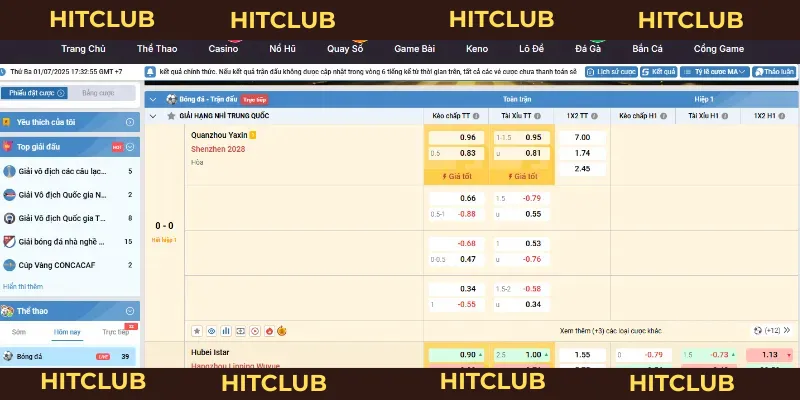The width and height of the screenshot is (800, 400).
Task: Click the yellow badge beside Quanzhou Yaxin
Action: tap(253, 135)
